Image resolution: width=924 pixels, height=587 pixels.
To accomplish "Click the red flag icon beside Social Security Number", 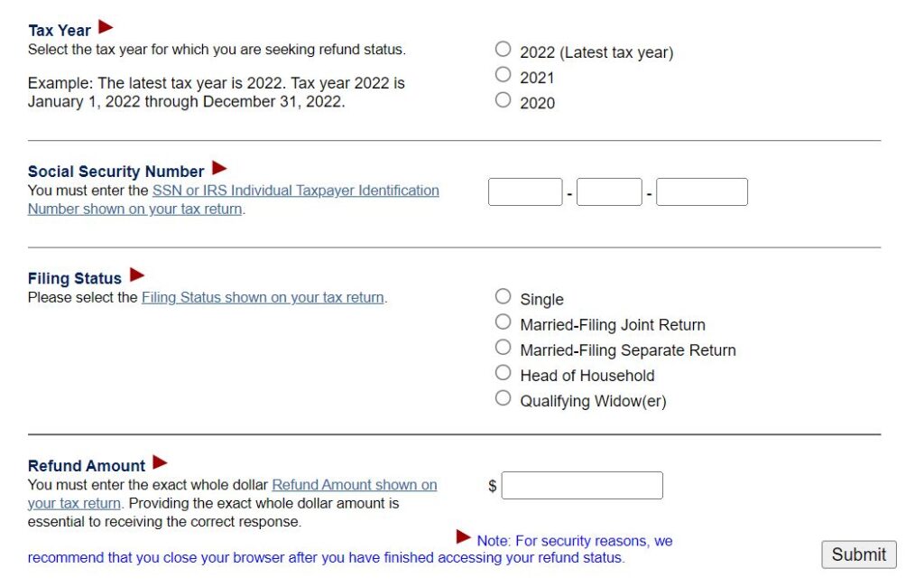I will click(x=218, y=167).
